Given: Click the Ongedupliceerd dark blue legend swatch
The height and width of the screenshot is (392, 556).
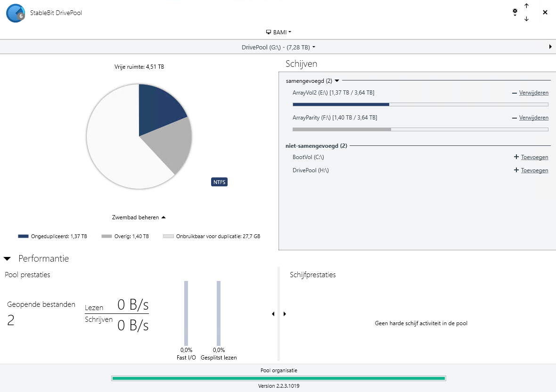Looking at the screenshot, I should (x=23, y=236).
